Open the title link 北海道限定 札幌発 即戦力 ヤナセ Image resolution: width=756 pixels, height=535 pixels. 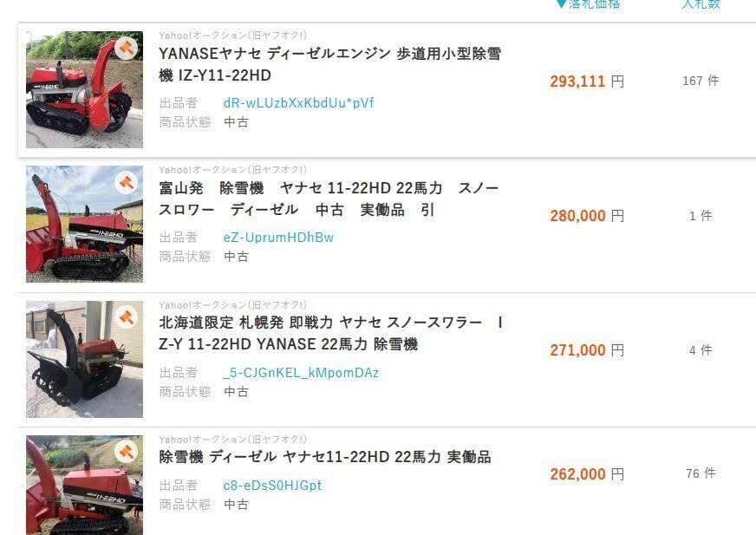tap(331, 333)
